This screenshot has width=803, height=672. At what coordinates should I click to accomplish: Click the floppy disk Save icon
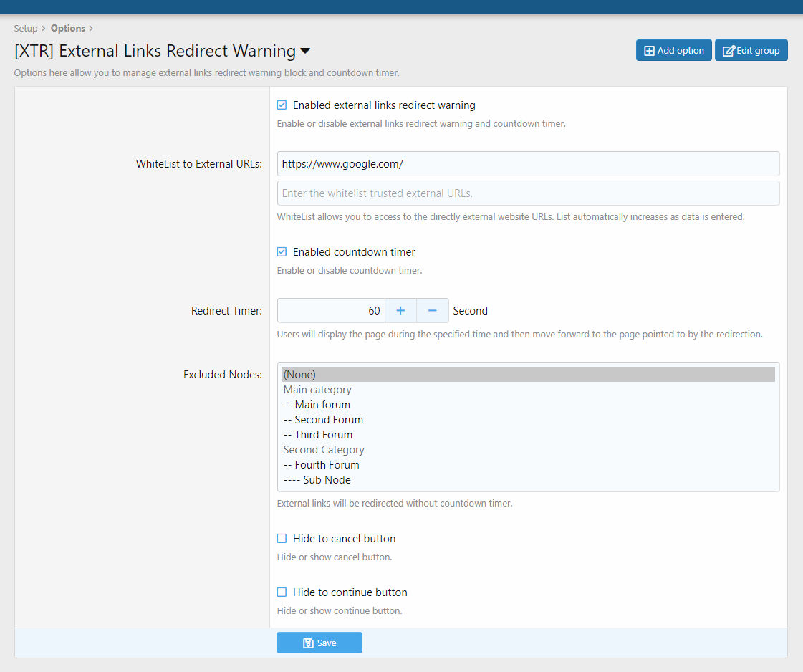point(308,643)
